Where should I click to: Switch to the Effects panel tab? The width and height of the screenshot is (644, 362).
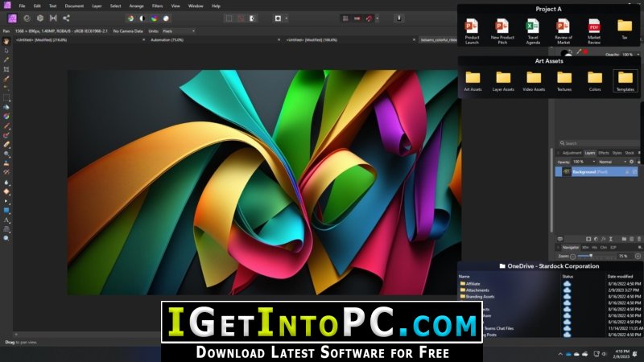[603, 153]
